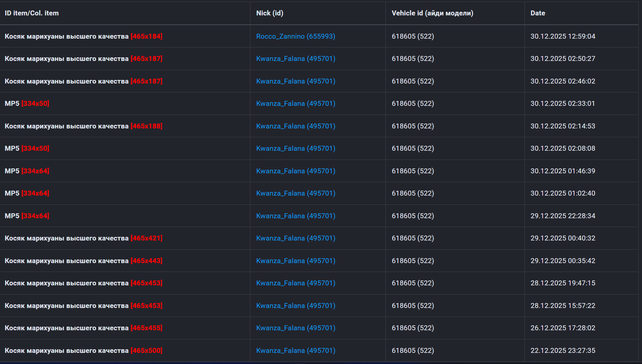Click the 'Nick (id)' column header
Image resolution: width=642 pixels, height=364 pixels.
pos(269,13)
